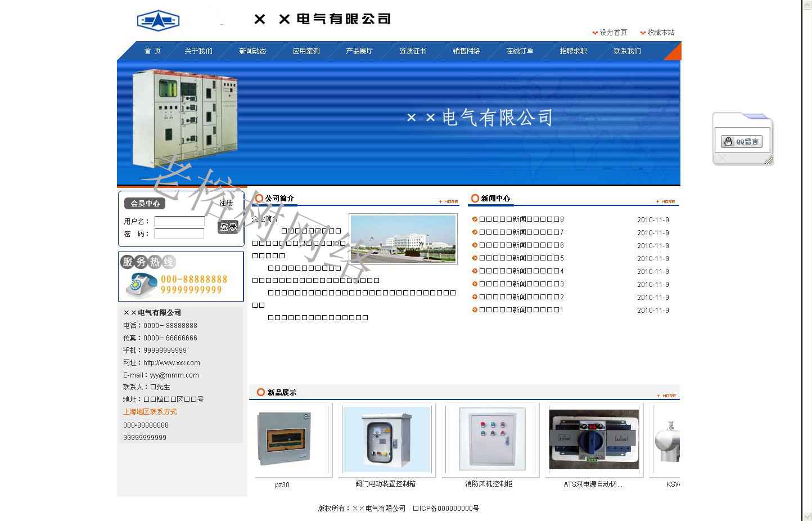Focus the 用户名 input field

pos(179,221)
